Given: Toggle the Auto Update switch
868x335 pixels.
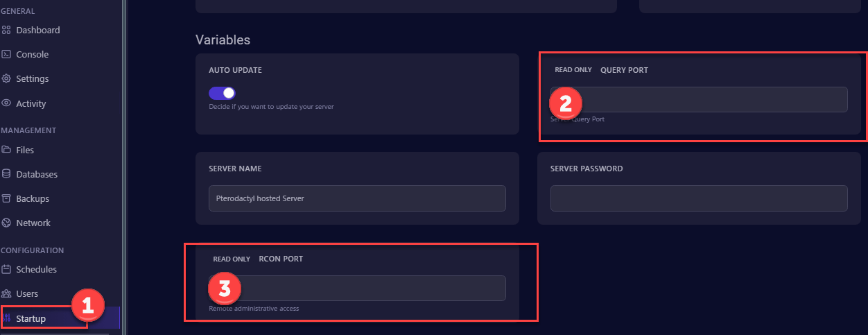Looking at the screenshot, I should [x=222, y=93].
